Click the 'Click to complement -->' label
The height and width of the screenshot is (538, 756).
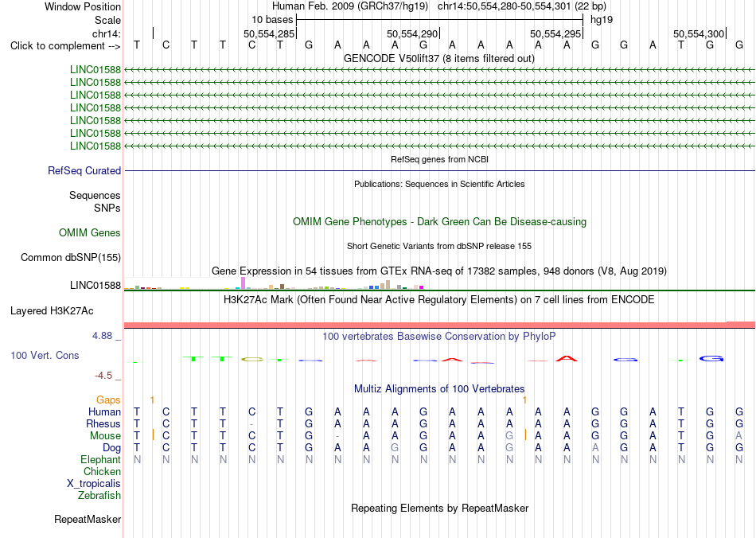[x=65, y=46]
